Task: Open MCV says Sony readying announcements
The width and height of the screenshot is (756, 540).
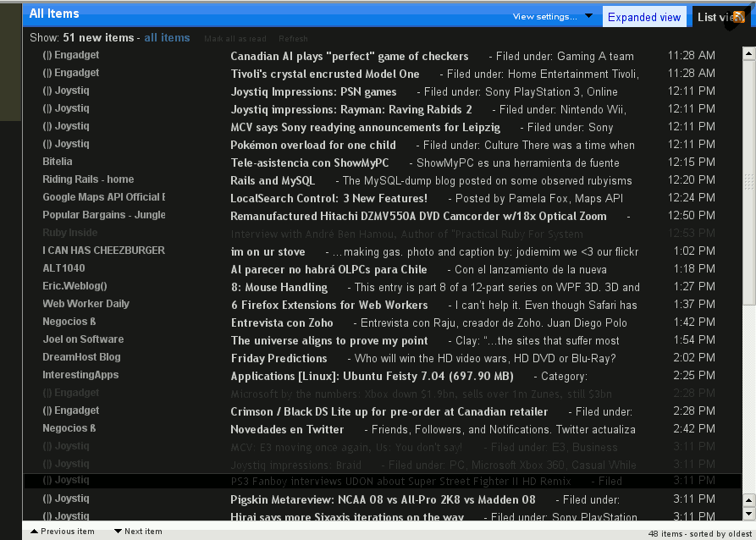Action: pos(366,128)
